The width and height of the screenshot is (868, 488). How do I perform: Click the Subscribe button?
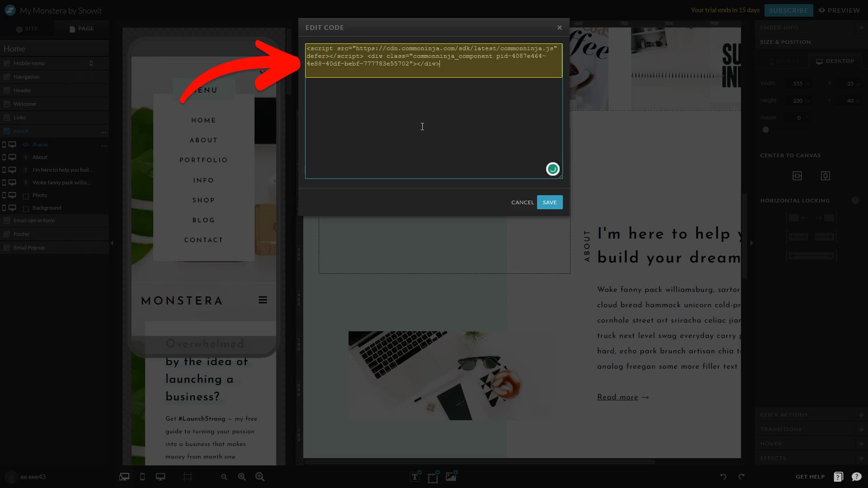coord(788,10)
